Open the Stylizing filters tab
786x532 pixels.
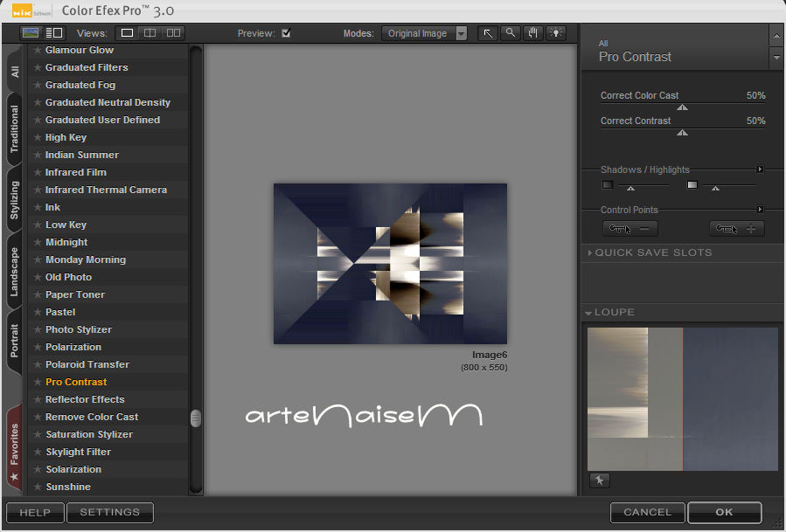15,200
